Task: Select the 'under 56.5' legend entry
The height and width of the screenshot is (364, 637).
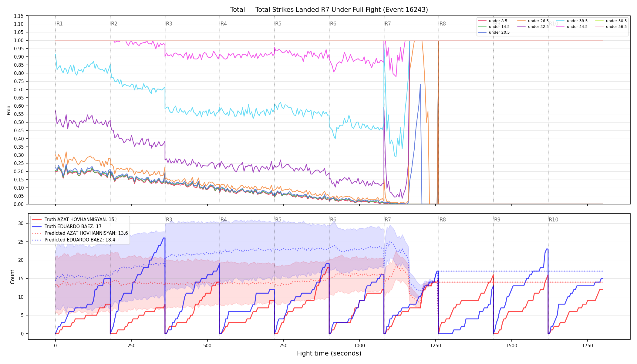Action: point(611,27)
